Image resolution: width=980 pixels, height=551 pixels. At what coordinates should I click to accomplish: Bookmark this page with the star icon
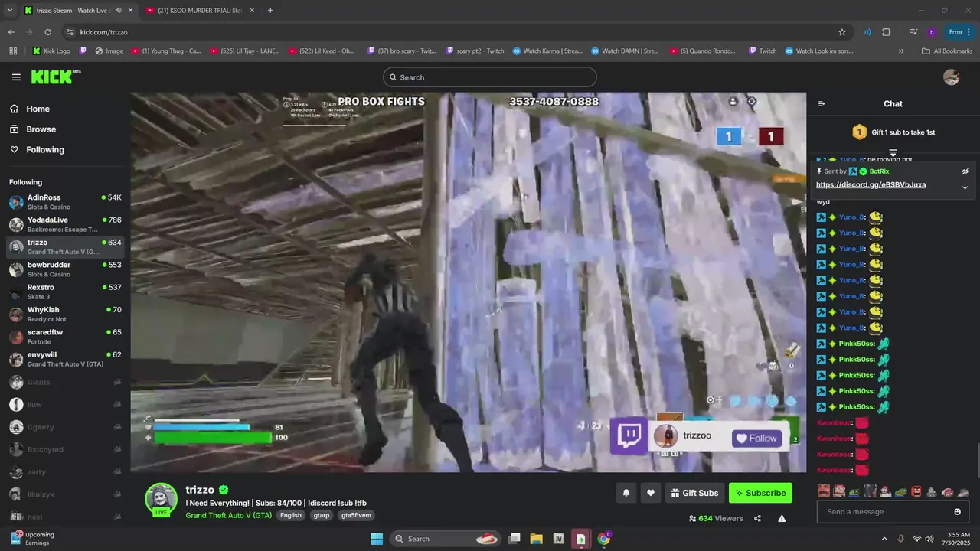point(842,32)
